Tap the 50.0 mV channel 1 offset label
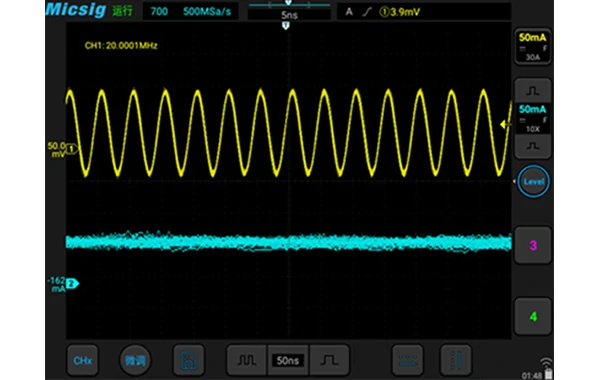 pyautogui.click(x=57, y=150)
